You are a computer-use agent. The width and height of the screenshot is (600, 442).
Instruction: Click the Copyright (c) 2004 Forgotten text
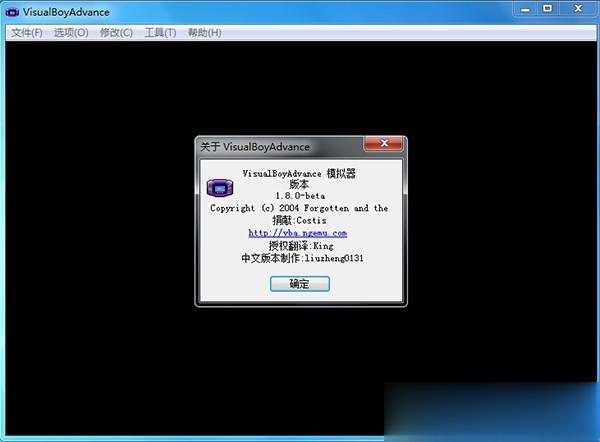[x=280, y=209]
